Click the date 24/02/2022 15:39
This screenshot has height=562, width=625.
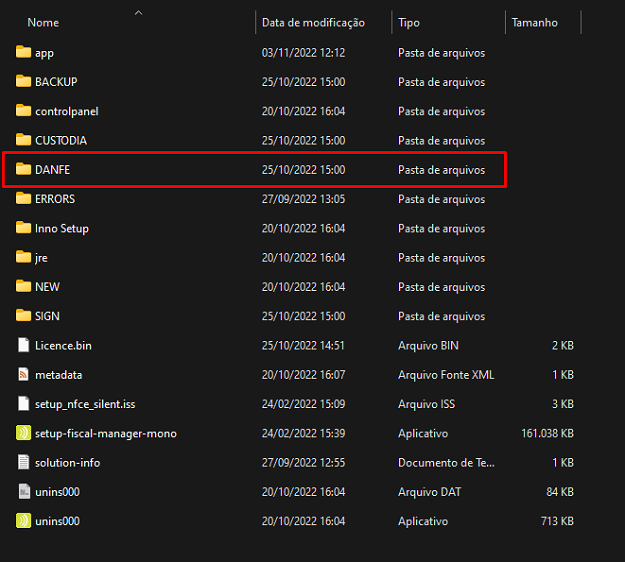303,433
